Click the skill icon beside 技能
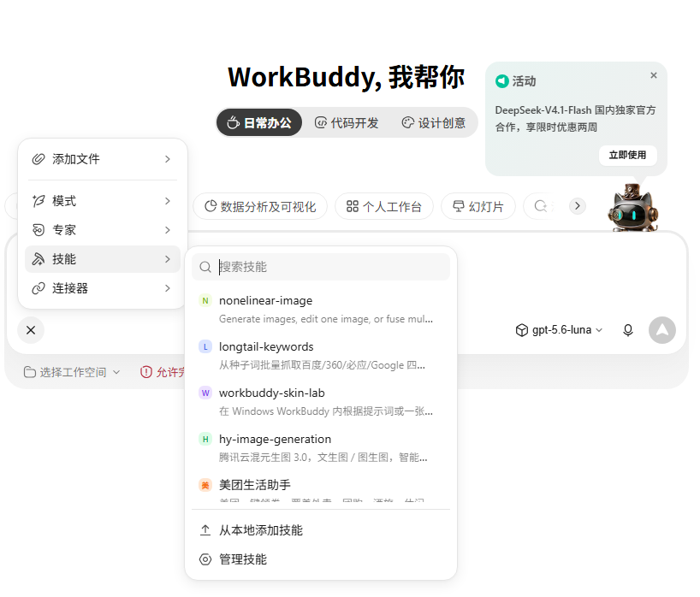The height and width of the screenshot is (597, 700). coord(39,259)
